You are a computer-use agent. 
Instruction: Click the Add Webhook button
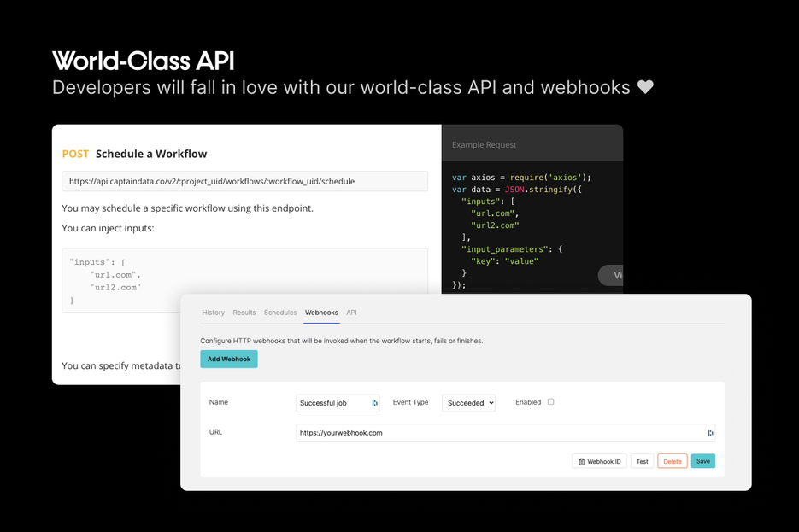tap(228, 359)
